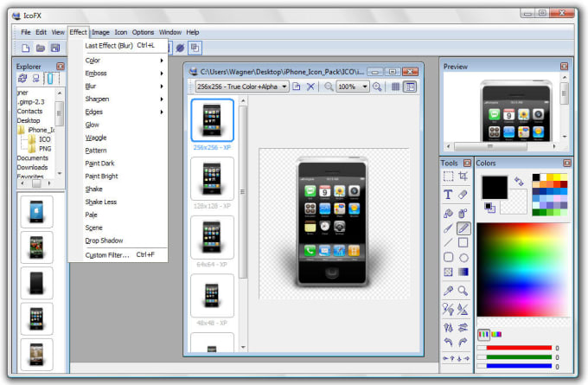588x385 pixels.
Task: Click the red channel slider
Action: (x=519, y=348)
